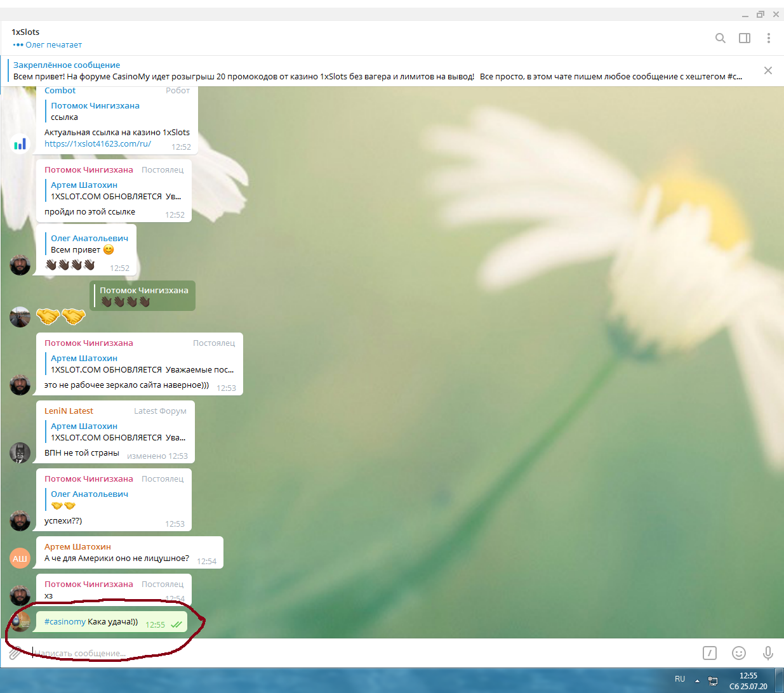Focus the 'Написать сообщение' input field
Image resolution: width=784 pixels, height=693 pixels.
point(362,653)
